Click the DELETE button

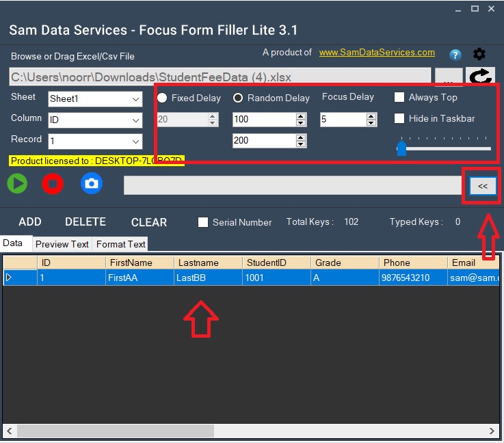(x=85, y=221)
